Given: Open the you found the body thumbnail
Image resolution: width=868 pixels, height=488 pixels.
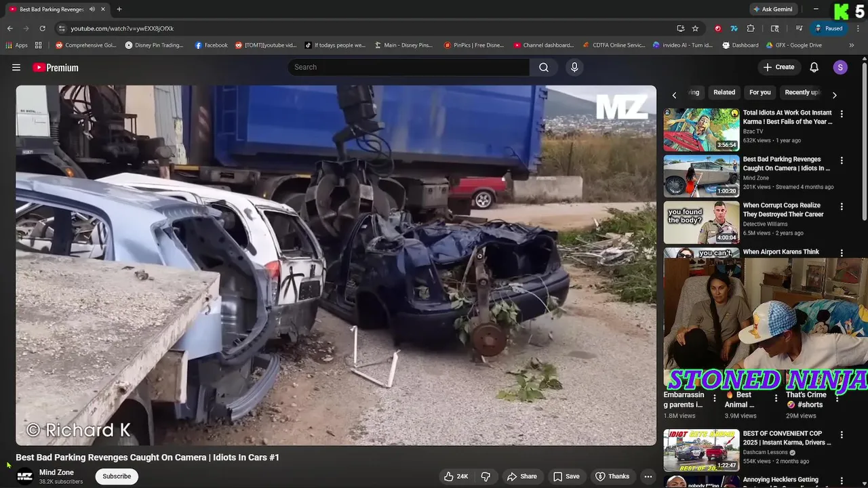Looking at the screenshot, I should (x=701, y=222).
